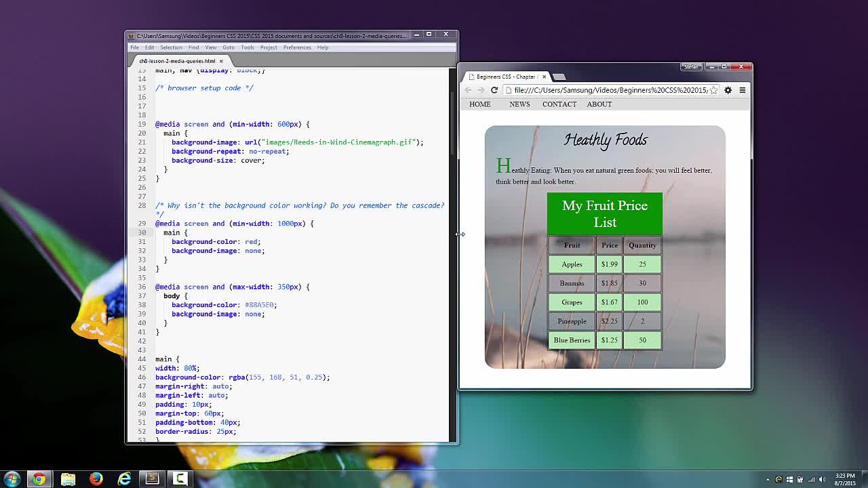
Task: Click the battery power tray icon
Action: tap(800, 480)
